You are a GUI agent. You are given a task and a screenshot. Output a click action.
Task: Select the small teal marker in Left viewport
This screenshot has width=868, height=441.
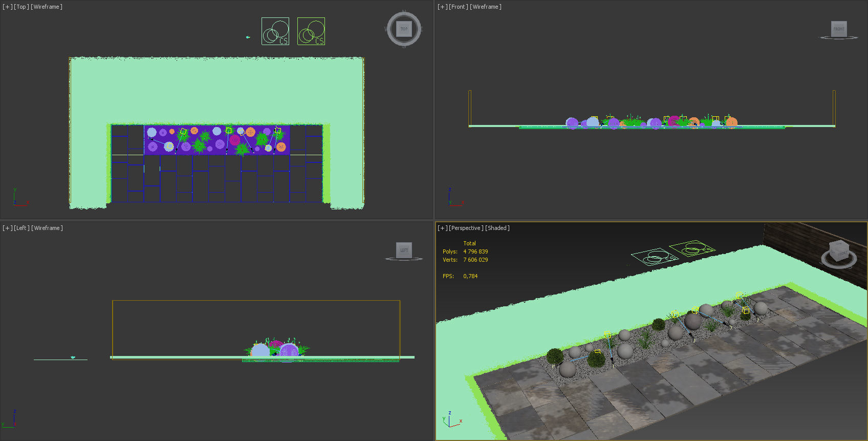pos(73,357)
